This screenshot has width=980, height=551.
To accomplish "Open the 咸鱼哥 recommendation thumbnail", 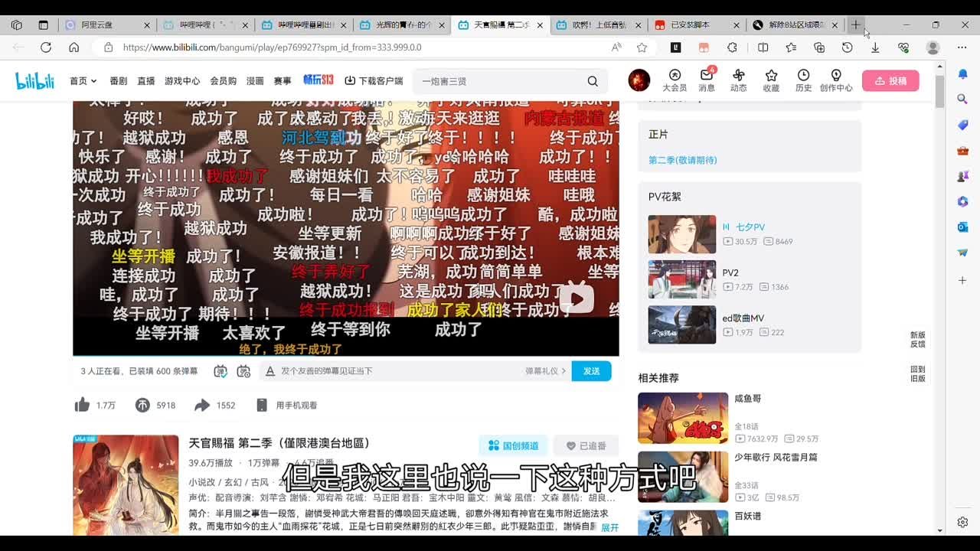I will click(x=683, y=418).
